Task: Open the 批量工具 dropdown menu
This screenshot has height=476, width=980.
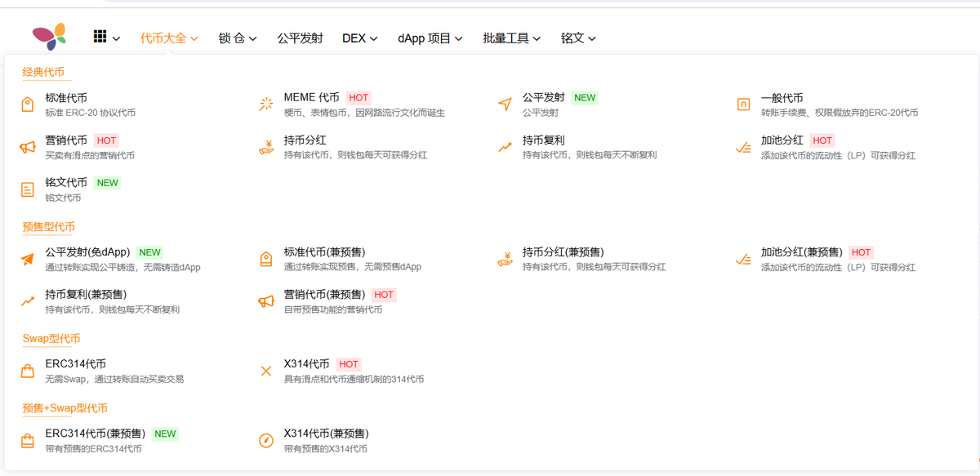Action: tap(512, 38)
